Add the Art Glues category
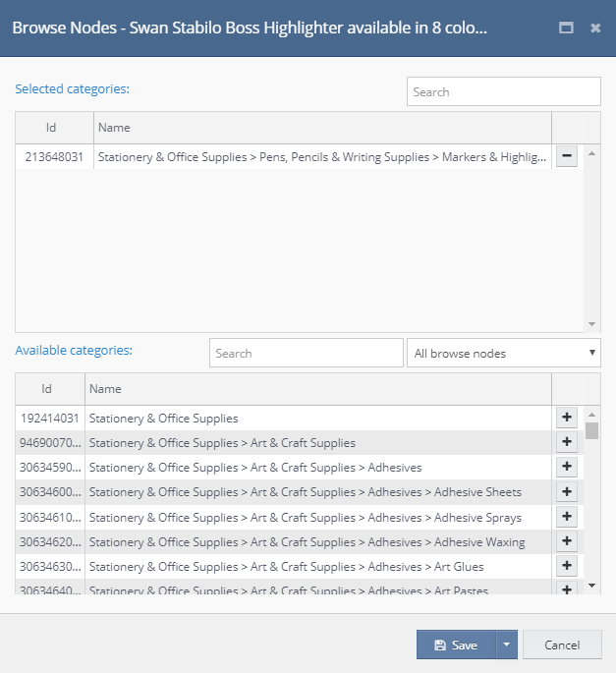 (566, 566)
